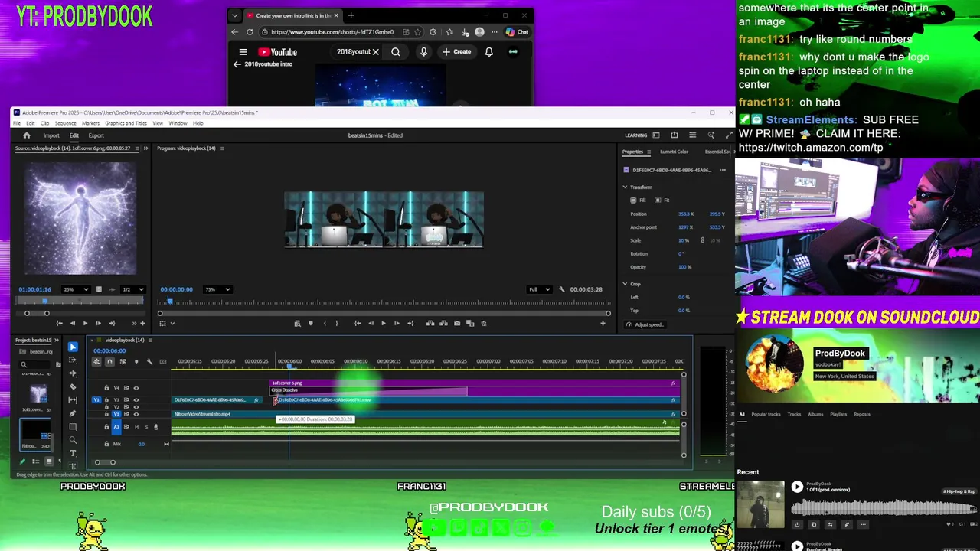Screen dimensions: 980x551
Task: Open Program monitor zoom 75% dropdown
Action: tap(217, 289)
